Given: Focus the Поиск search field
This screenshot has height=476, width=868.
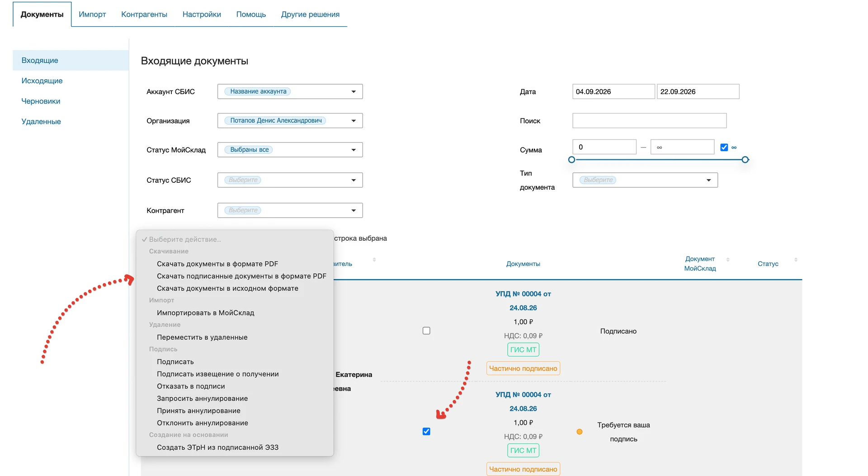Looking at the screenshot, I should [649, 121].
